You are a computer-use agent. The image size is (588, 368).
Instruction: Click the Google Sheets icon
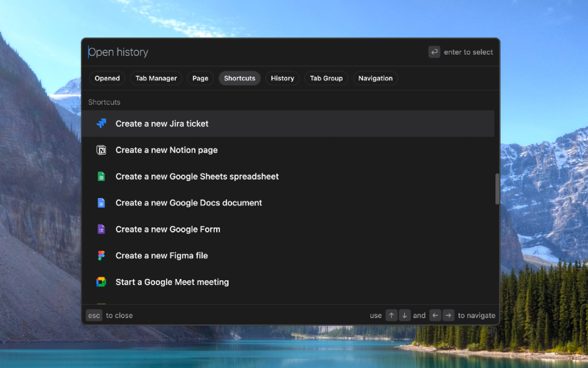point(101,177)
